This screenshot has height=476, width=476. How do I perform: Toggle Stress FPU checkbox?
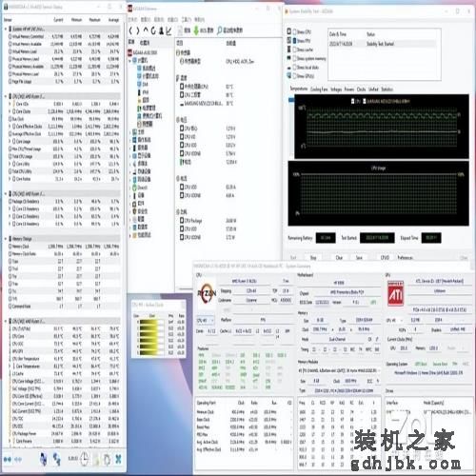294,41
